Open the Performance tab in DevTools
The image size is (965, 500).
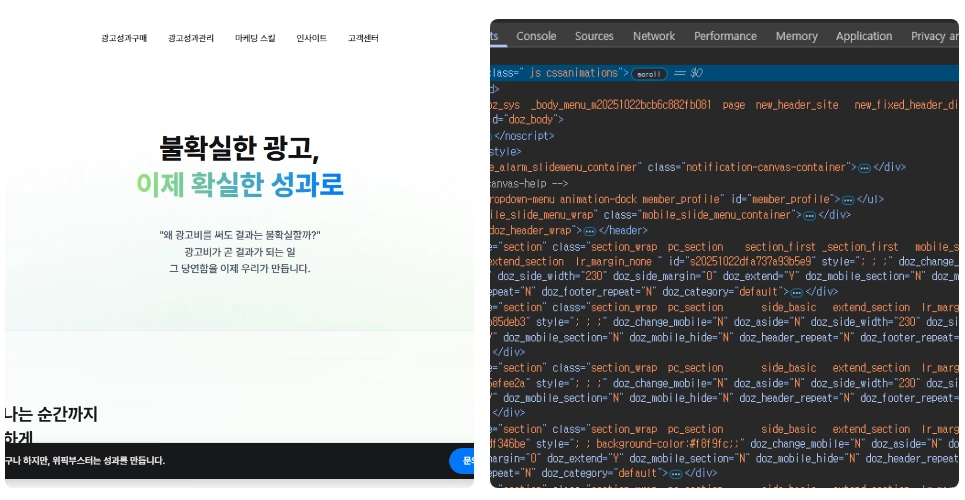click(725, 36)
